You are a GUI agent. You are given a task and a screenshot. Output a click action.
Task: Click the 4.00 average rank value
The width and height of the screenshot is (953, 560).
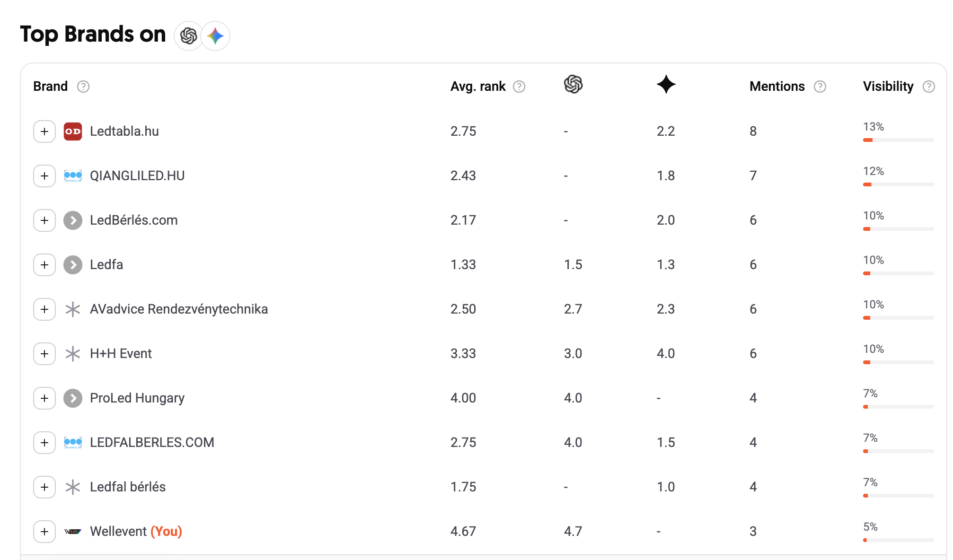(463, 398)
